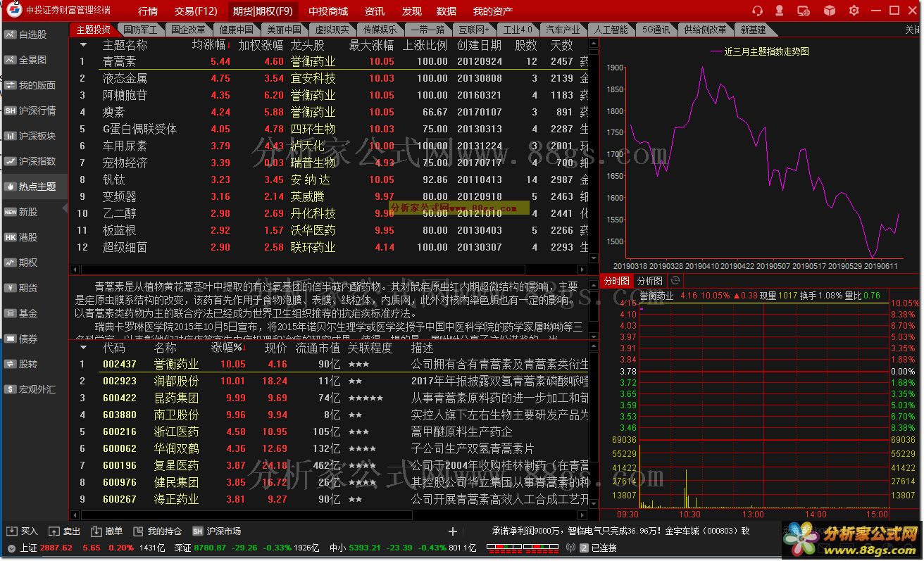924x561 pixels.
Task: Open stock list column menu triangle
Action: (x=84, y=347)
